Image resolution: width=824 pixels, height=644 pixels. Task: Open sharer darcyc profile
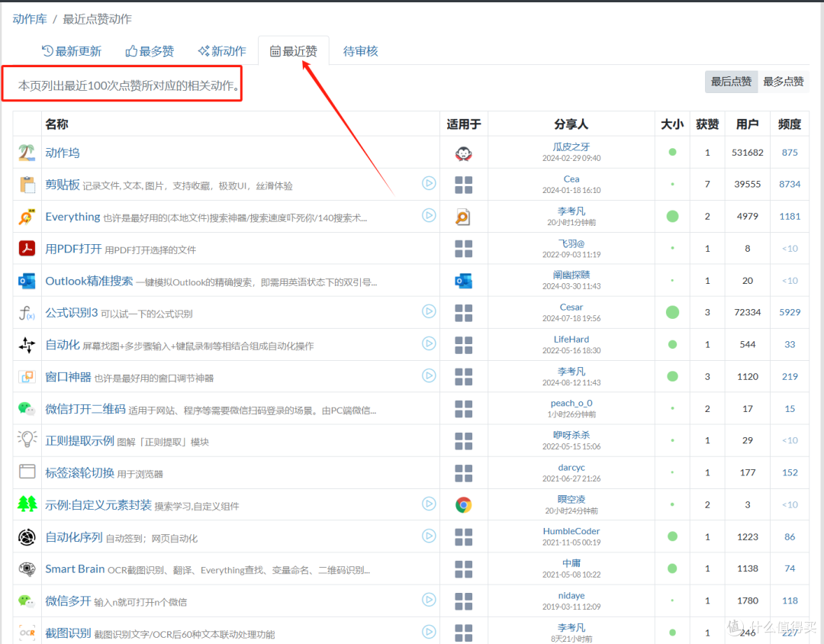click(x=571, y=468)
